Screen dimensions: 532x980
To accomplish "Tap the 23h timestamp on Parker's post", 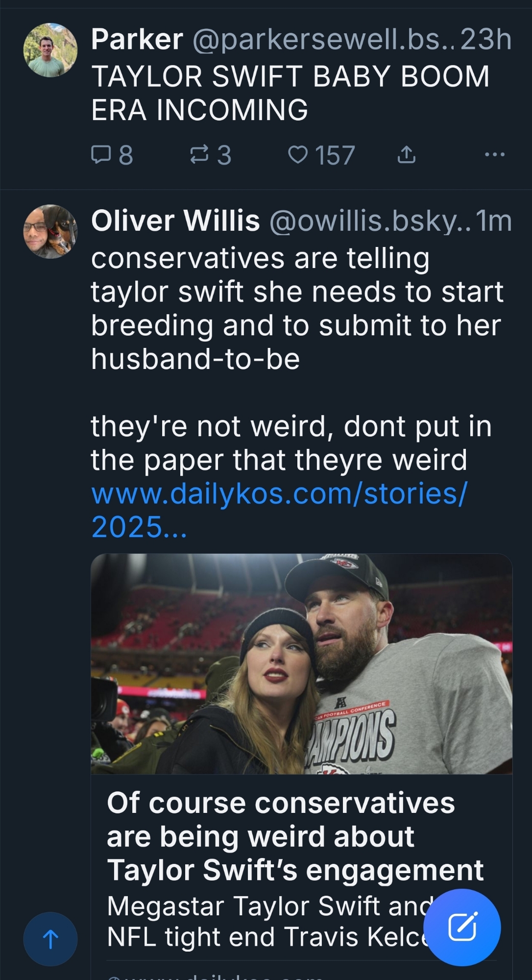I will [486, 39].
